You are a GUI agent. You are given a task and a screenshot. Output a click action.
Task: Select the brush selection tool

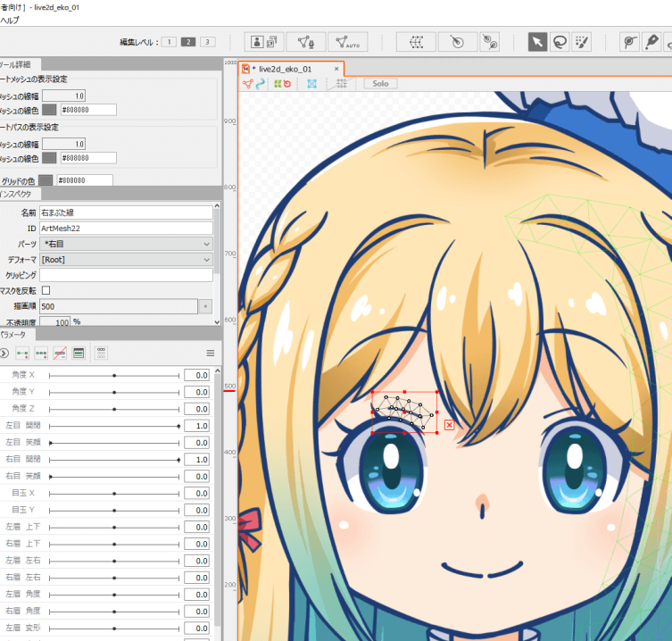click(582, 42)
